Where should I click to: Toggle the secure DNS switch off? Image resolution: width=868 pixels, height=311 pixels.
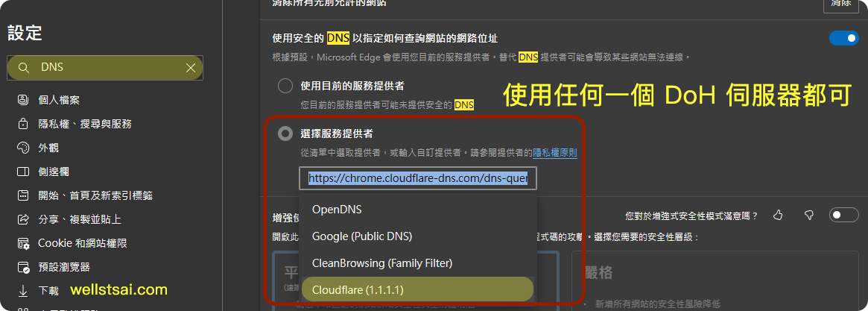[x=843, y=38]
